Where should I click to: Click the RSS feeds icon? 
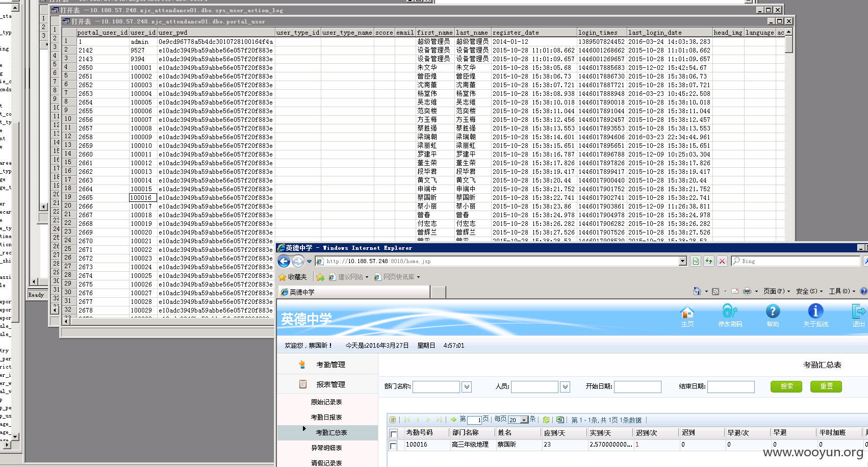pyautogui.click(x=716, y=291)
